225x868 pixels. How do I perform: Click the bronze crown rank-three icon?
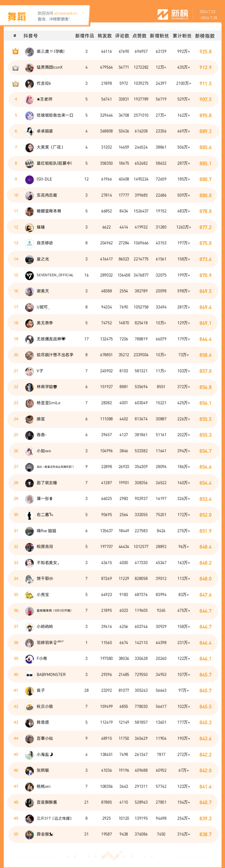[x=15, y=84]
